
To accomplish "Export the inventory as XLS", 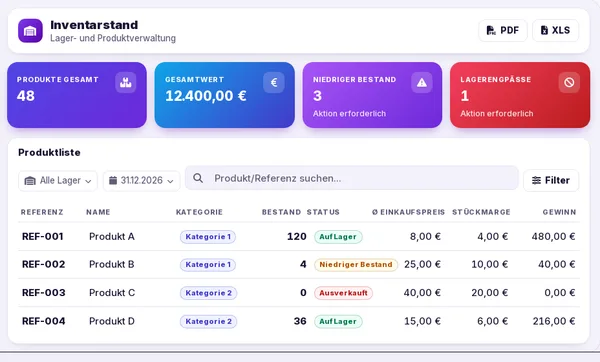I will coord(555,30).
